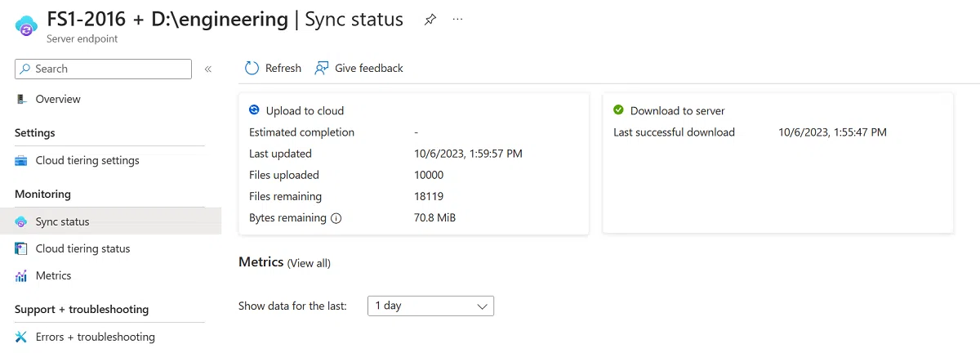Viewport: 980px width, 353px height.
Task: Show Bytes remaining info tooltip icon
Action: 336,218
